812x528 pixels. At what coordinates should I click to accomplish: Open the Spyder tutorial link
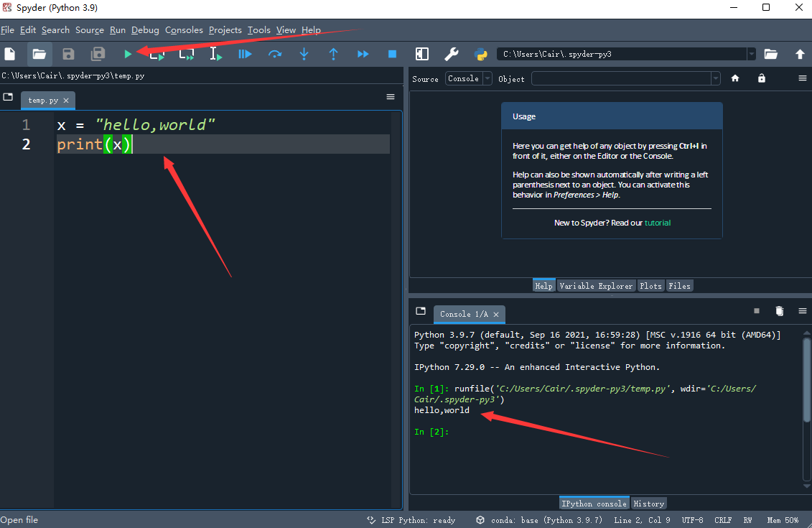pyautogui.click(x=657, y=223)
